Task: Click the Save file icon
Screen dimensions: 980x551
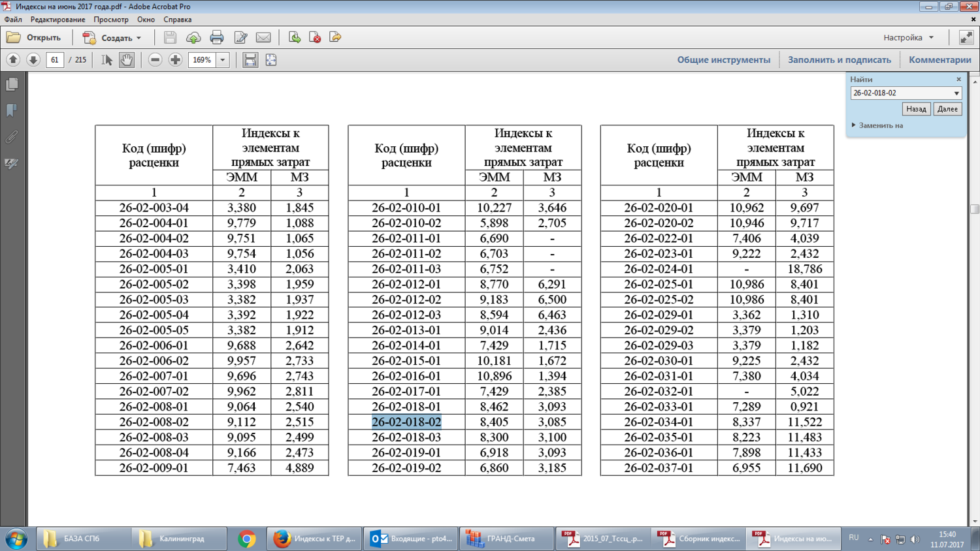Action: tap(170, 38)
